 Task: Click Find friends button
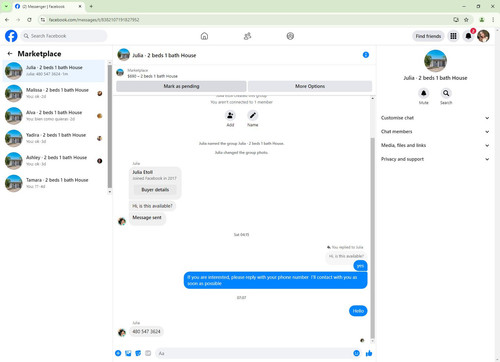pyautogui.click(x=428, y=36)
